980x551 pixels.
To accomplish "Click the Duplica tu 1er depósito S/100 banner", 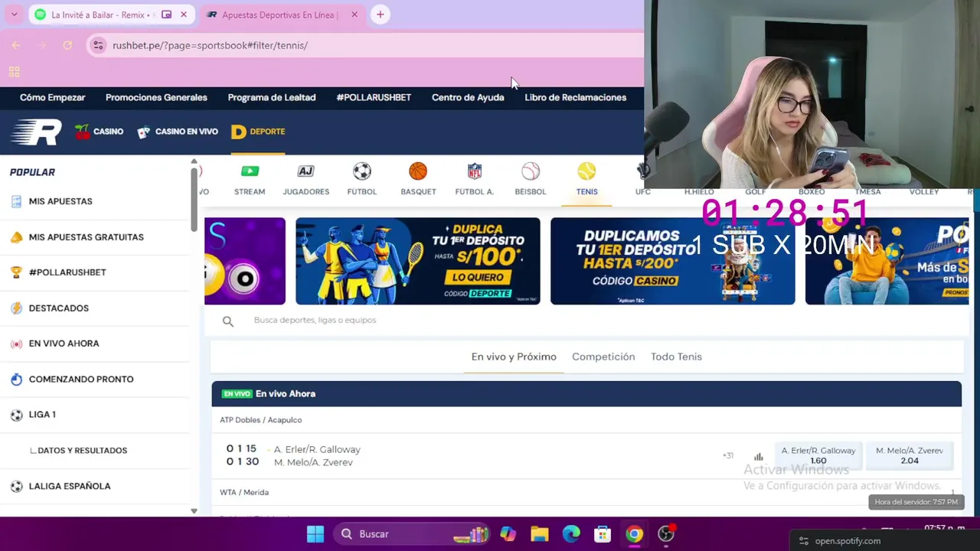I will (x=418, y=261).
